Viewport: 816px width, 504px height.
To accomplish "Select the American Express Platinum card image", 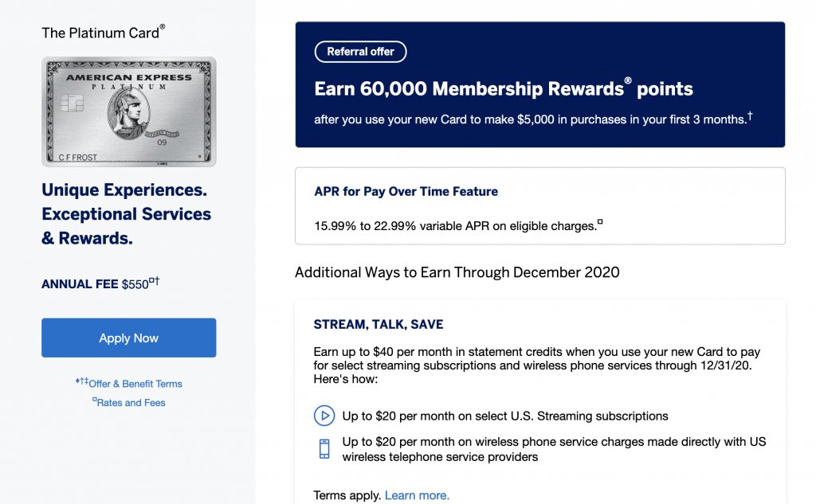I will [x=128, y=111].
